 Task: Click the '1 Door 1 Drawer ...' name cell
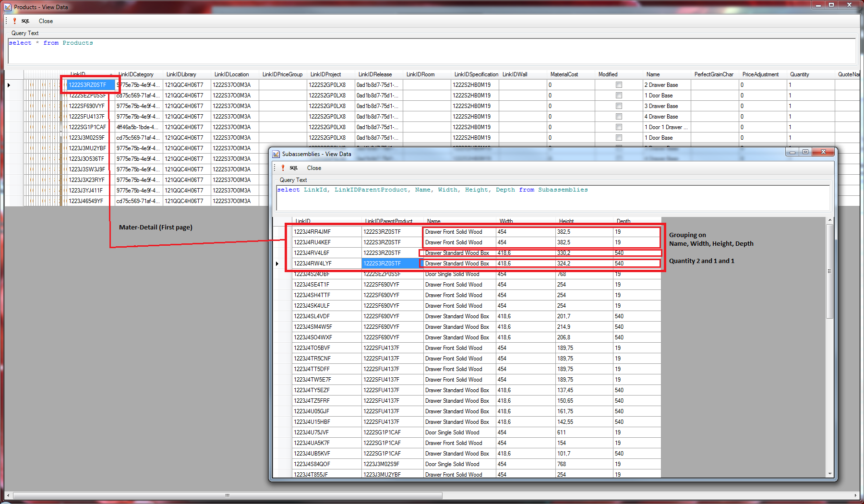coord(667,127)
